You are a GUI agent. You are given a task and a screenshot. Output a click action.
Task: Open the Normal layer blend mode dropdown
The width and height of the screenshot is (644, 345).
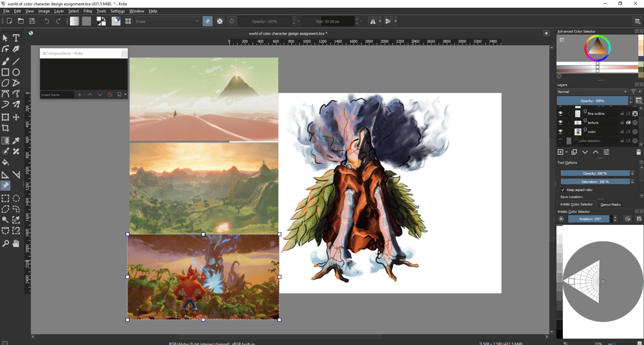(592, 92)
